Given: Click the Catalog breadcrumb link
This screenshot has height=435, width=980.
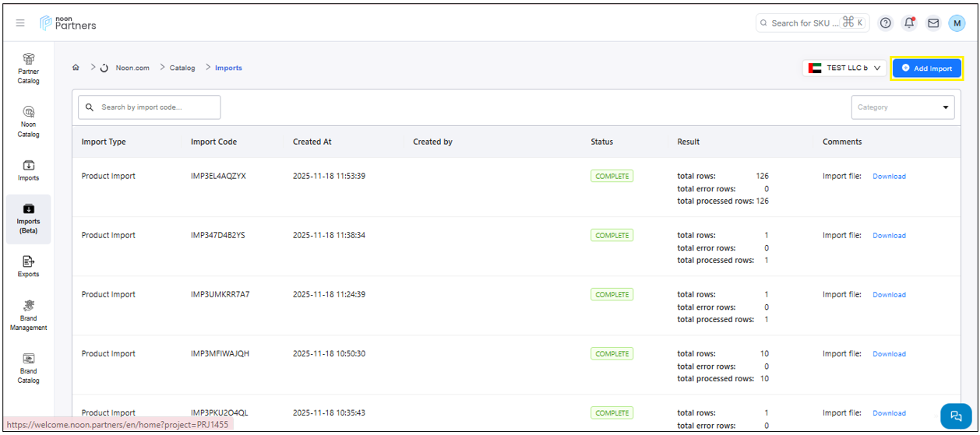Looking at the screenshot, I should 182,68.
